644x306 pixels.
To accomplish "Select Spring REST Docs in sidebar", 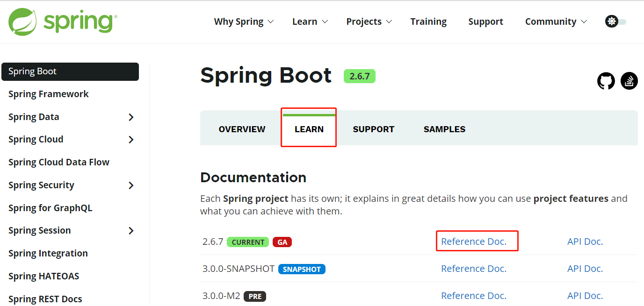I will pos(45,299).
